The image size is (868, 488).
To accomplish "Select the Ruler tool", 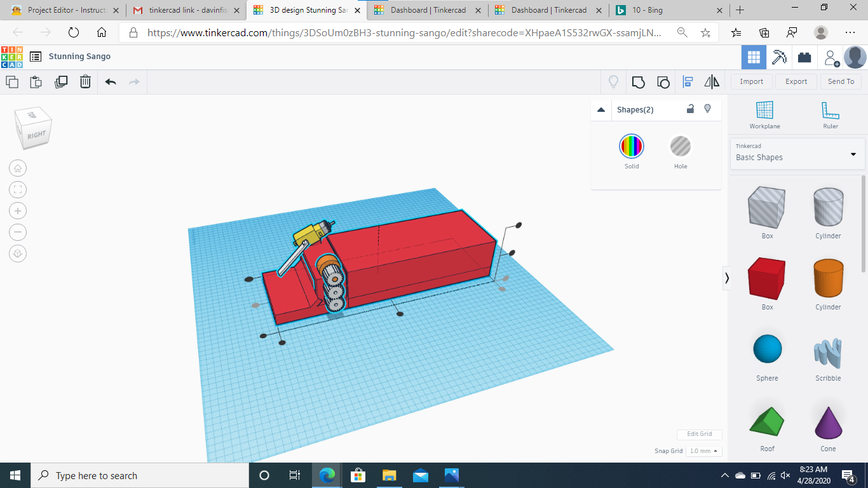I will pyautogui.click(x=831, y=115).
